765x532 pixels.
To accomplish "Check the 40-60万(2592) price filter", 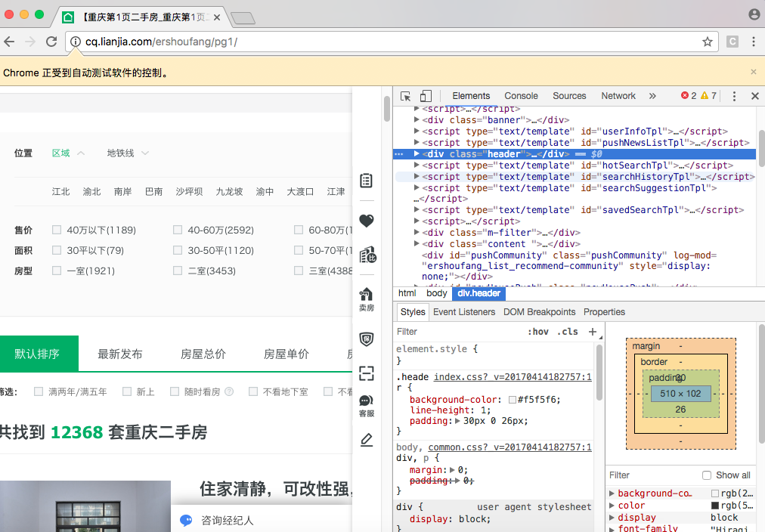I will click(x=178, y=230).
